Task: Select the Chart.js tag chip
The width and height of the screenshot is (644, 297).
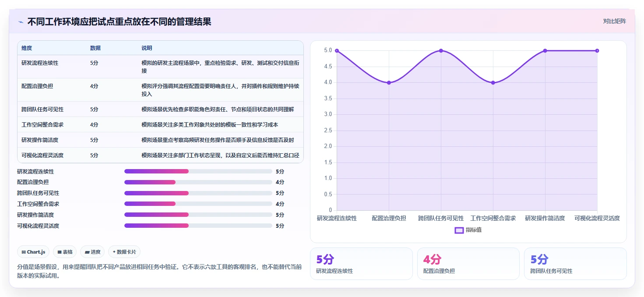Action: tap(34, 252)
